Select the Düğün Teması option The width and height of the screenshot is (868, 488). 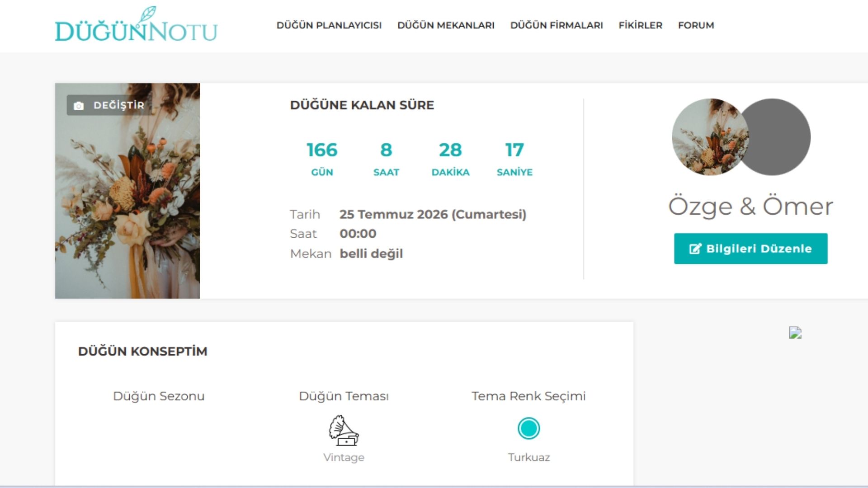[x=344, y=396]
